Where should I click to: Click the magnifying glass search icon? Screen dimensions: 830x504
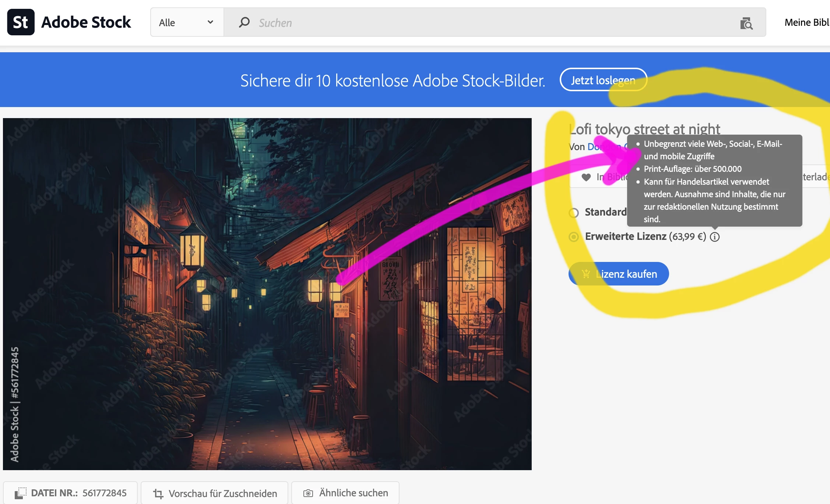point(244,22)
